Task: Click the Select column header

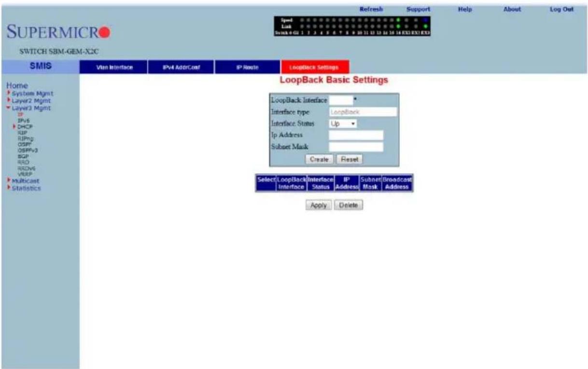Action: (x=266, y=183)
